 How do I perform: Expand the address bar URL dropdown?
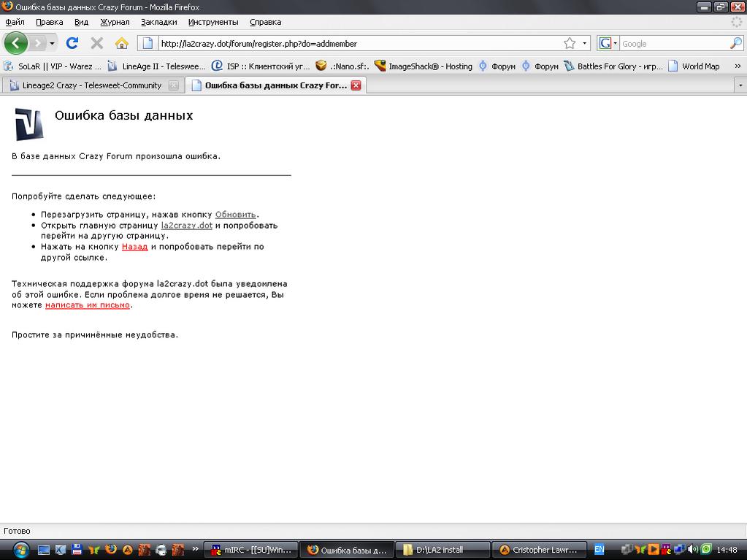[x=585, y=44]
